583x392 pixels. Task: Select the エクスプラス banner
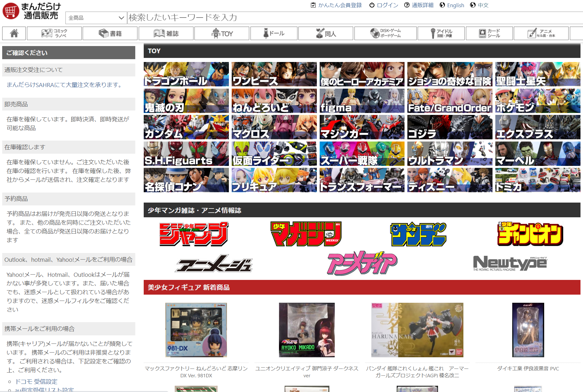coord(538,127)
